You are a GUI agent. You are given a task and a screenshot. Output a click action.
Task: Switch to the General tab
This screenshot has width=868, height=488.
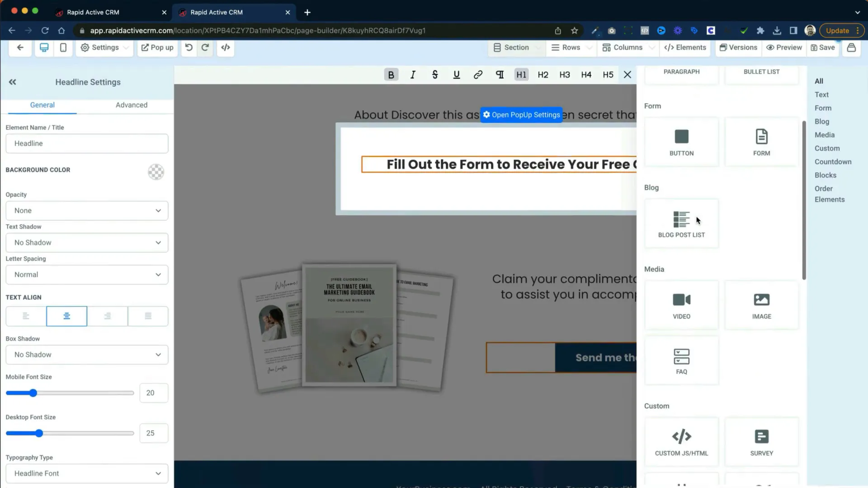click(42, 105)
